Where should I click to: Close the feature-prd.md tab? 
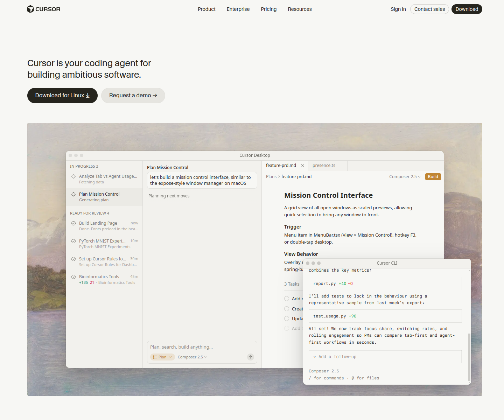tap(303, 166)
